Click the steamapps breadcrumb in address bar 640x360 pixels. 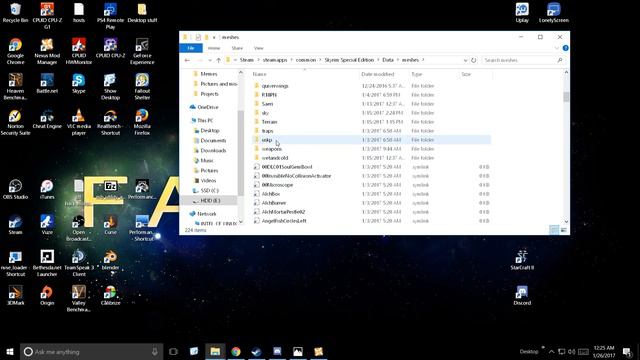coord(275,60)
